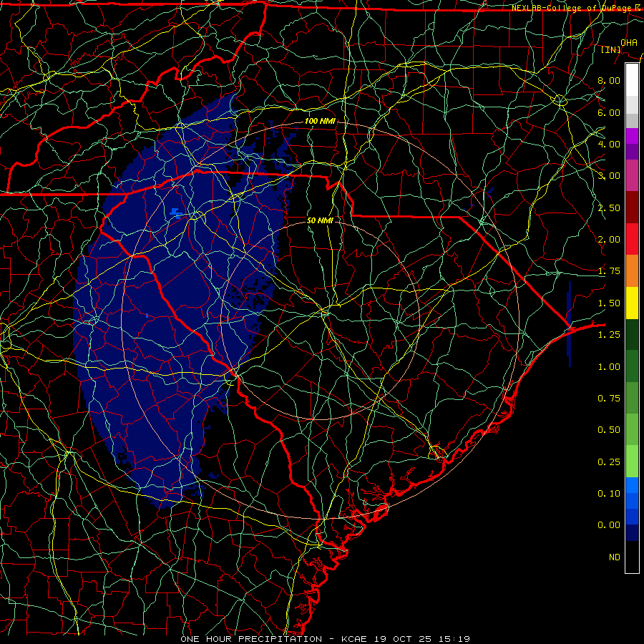
Task: Select the 0.00 legend value
Action: tap(609, 525)
